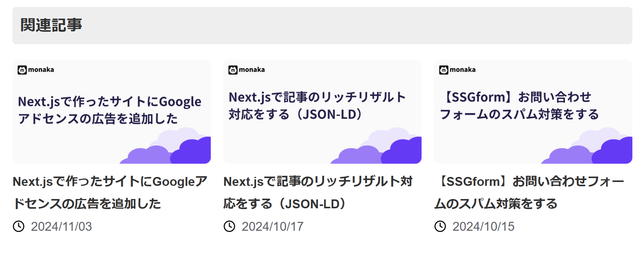Click the monaka logo on the Google AdSense thumbnail

(36, 70)
